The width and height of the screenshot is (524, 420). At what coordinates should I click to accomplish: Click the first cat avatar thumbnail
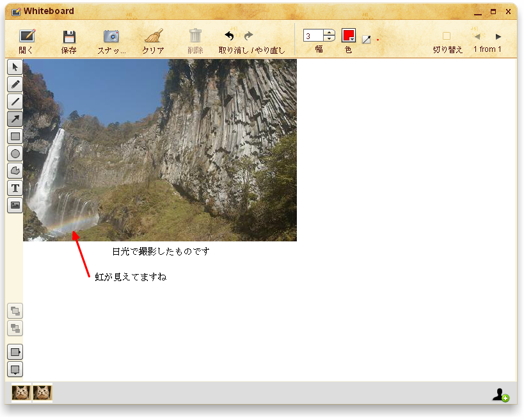(x=21, y=392)
